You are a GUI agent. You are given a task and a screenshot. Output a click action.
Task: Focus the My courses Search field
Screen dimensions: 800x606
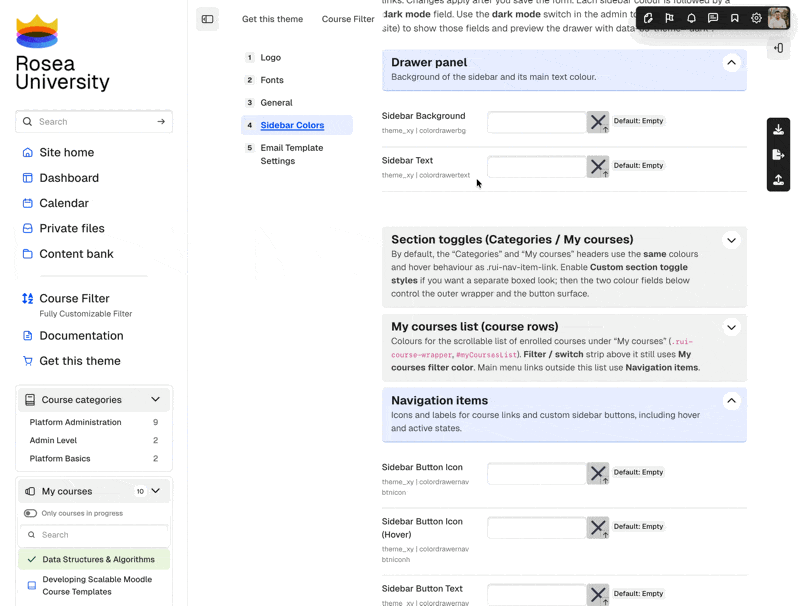[x=94, y=535]
